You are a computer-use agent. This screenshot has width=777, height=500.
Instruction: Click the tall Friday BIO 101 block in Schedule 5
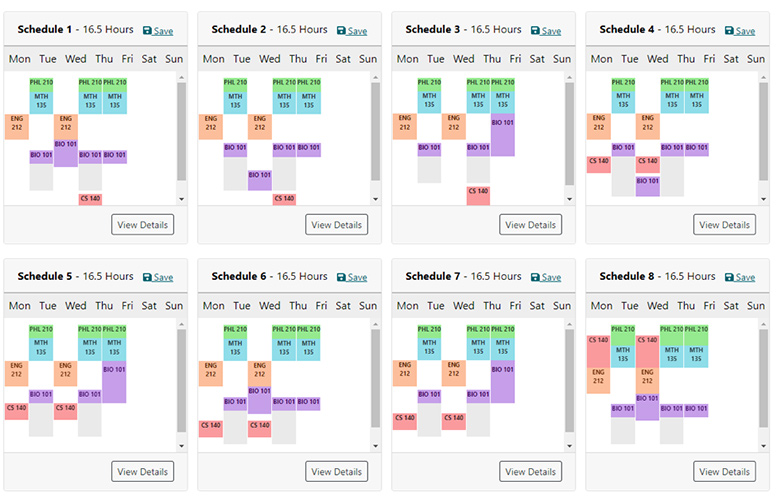114,382
